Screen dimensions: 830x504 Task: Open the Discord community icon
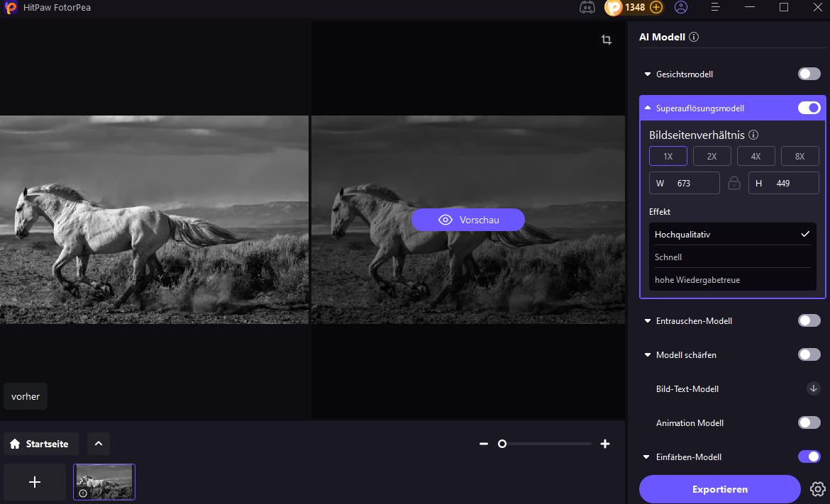tap(587, 8)
